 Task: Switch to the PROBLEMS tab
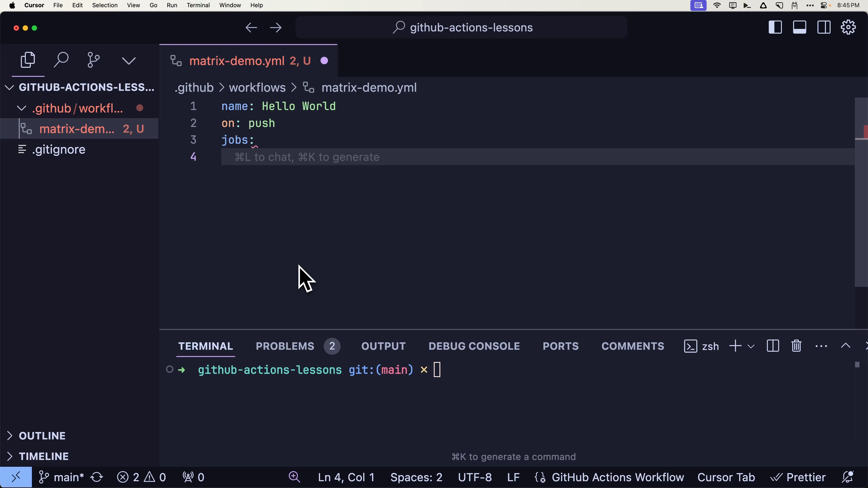(x=285, y=346)
